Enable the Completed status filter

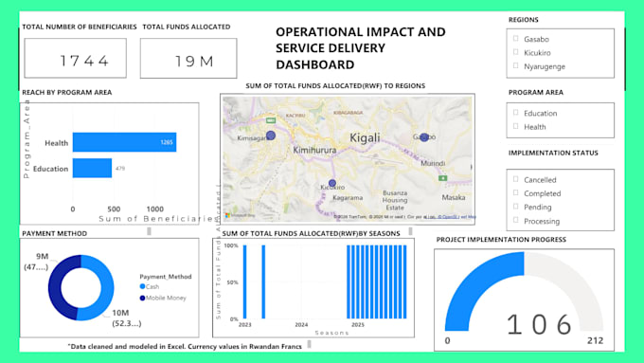pos(516,192)
